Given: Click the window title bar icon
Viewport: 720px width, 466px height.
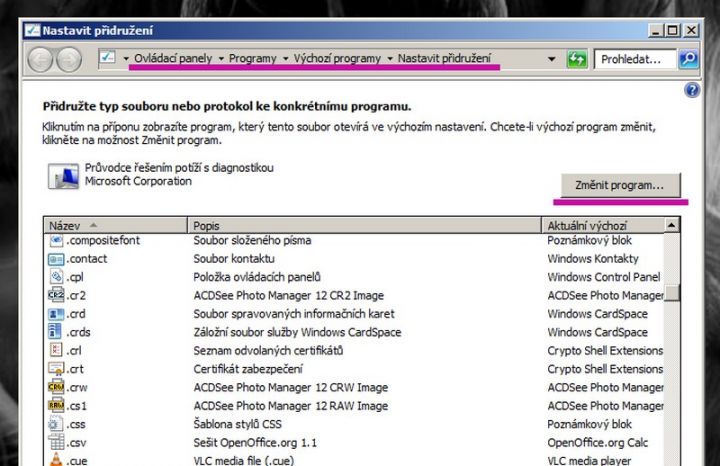Looking at the screenshot, I should point(32,30).
